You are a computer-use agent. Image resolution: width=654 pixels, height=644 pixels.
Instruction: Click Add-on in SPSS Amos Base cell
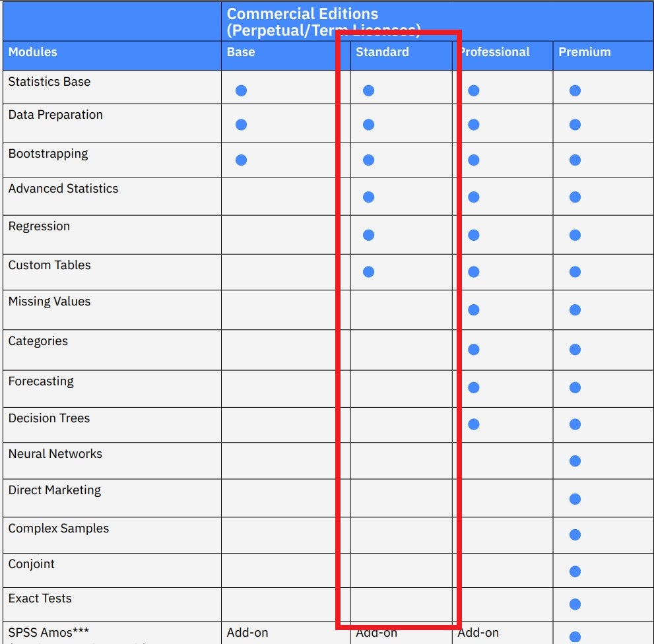click(247, 633)
